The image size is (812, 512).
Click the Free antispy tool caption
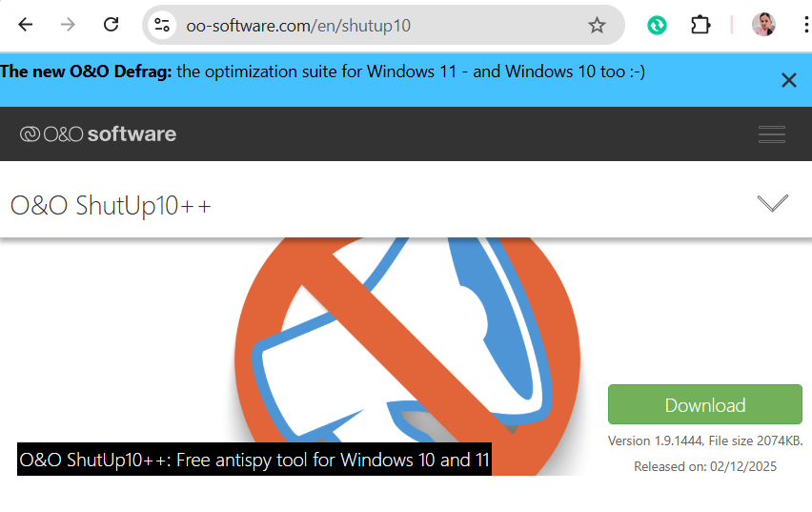(x=254, y=460)
